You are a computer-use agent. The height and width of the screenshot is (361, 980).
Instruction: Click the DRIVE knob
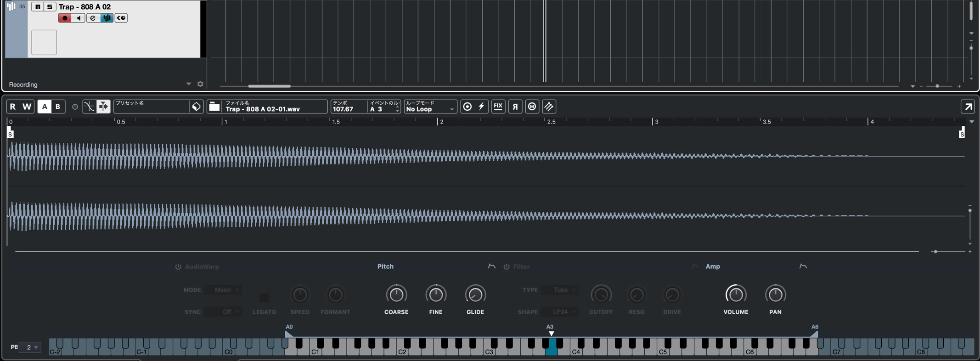point(672,295)
